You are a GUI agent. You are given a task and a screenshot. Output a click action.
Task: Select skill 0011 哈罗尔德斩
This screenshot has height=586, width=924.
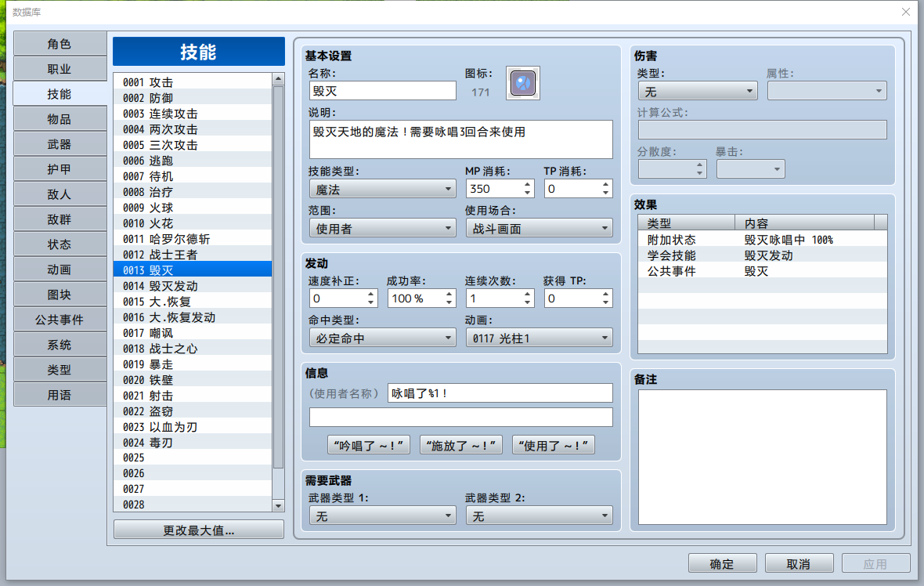point(193,239)
